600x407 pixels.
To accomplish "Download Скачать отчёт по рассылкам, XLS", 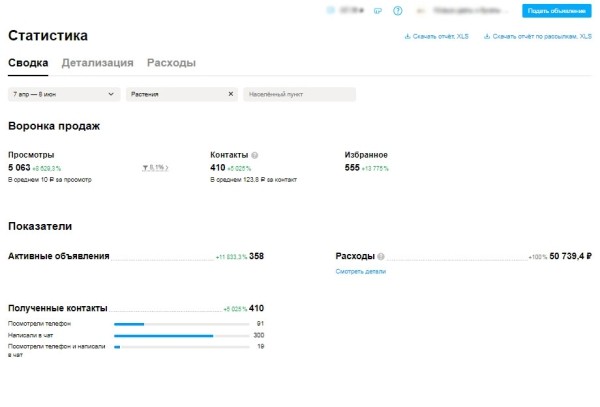I will 537,37.
